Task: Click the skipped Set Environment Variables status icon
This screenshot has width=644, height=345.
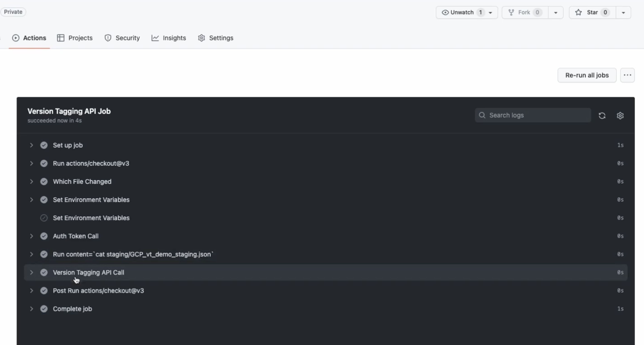Action: (44, 218)
